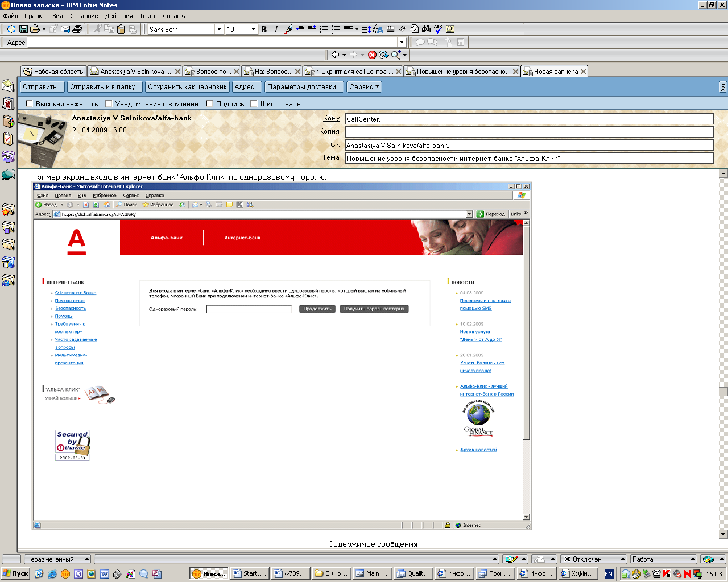Click the Save floppy disk icon

coord(23,29)
